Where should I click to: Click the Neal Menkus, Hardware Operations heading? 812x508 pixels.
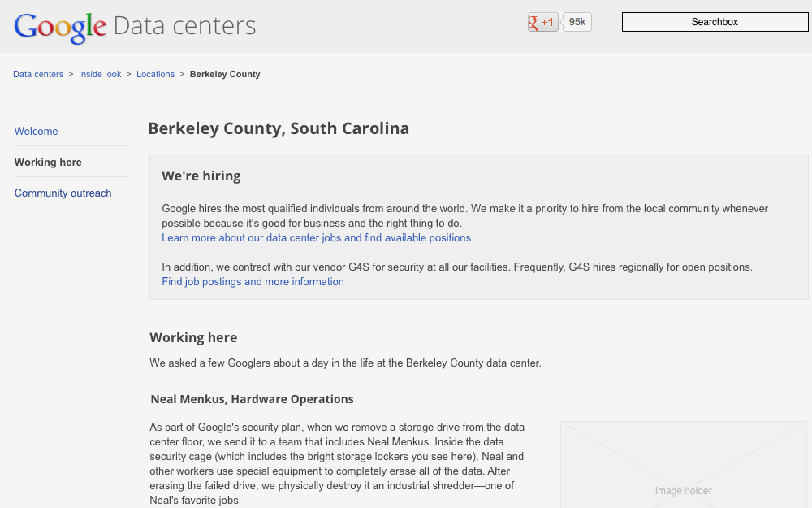252,399
